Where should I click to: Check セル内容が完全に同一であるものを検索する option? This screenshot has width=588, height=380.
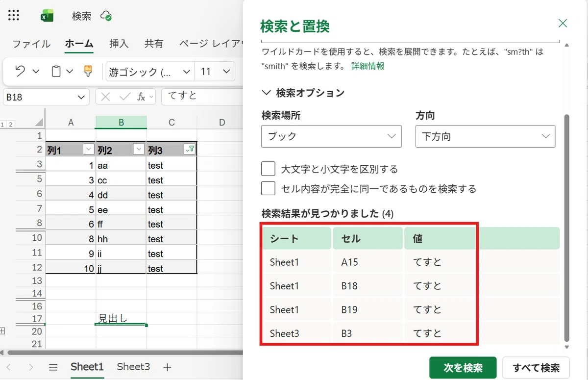tap(268, 188)
